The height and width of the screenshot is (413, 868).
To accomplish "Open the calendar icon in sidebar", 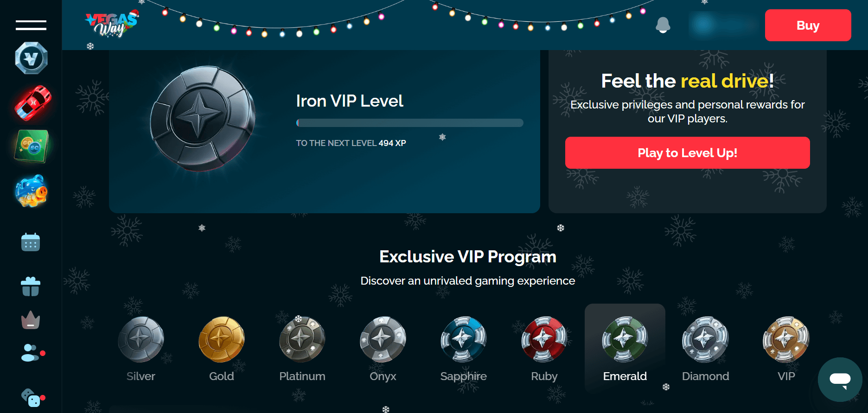I will click(x=31, y=242).
